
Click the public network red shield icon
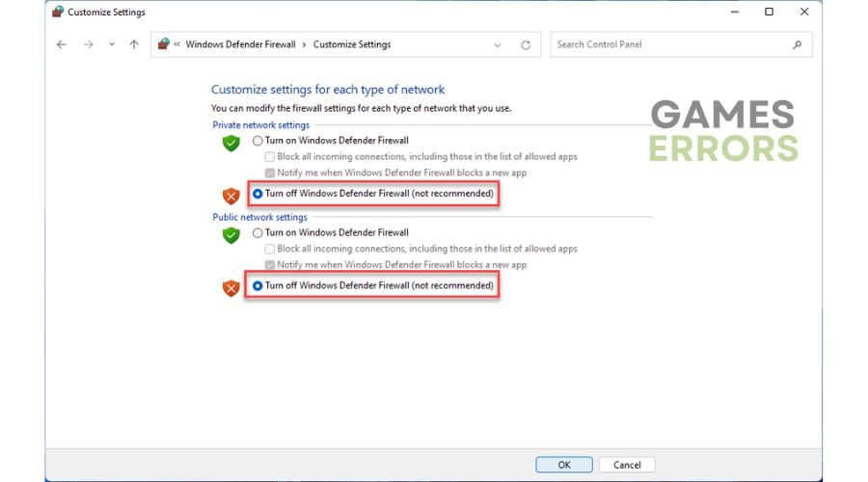click(231, 288)
